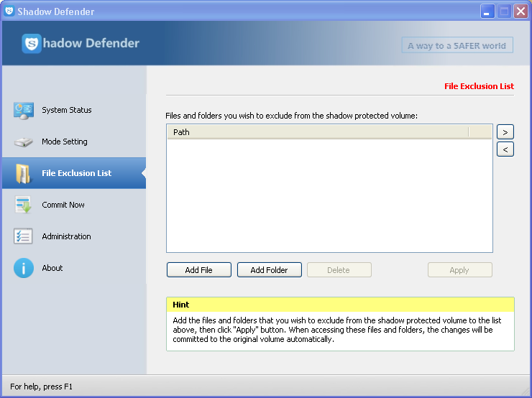The image size is (532, 398).
Task: Click the System Status monitor icon
Action: pyautogui.click(x=24, y=111)
